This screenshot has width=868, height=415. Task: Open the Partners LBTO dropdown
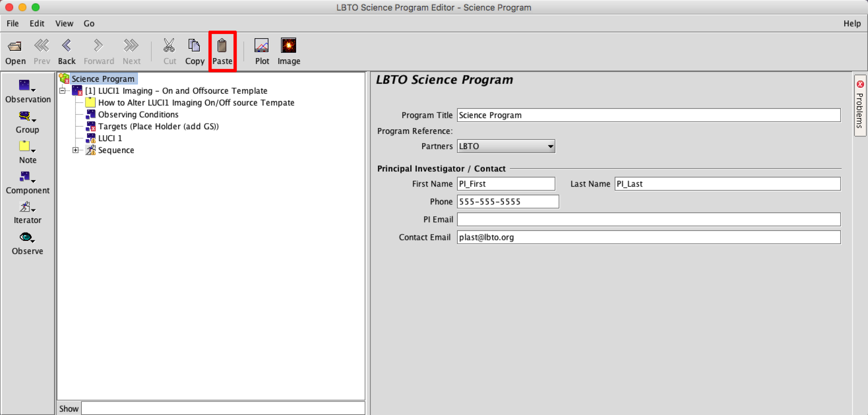pyautogui.click(x=506, y=146)
